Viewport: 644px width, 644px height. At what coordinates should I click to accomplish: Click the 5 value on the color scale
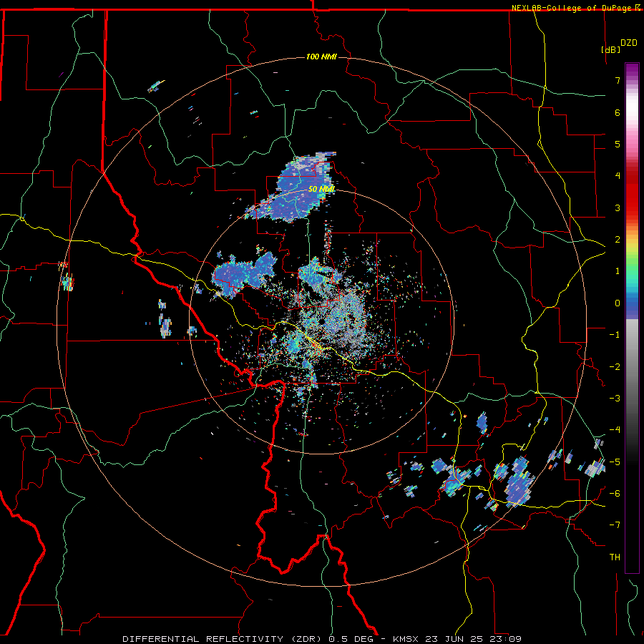pos(618,144)
